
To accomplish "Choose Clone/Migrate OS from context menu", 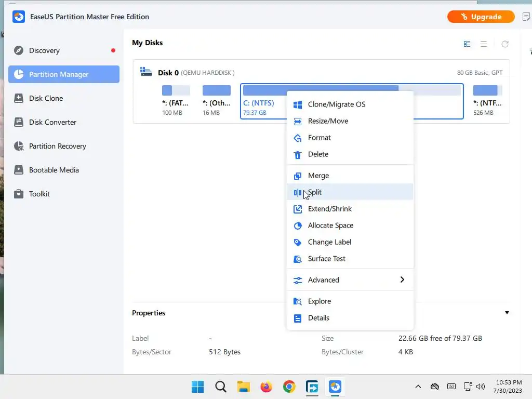I will click(350, 104).
